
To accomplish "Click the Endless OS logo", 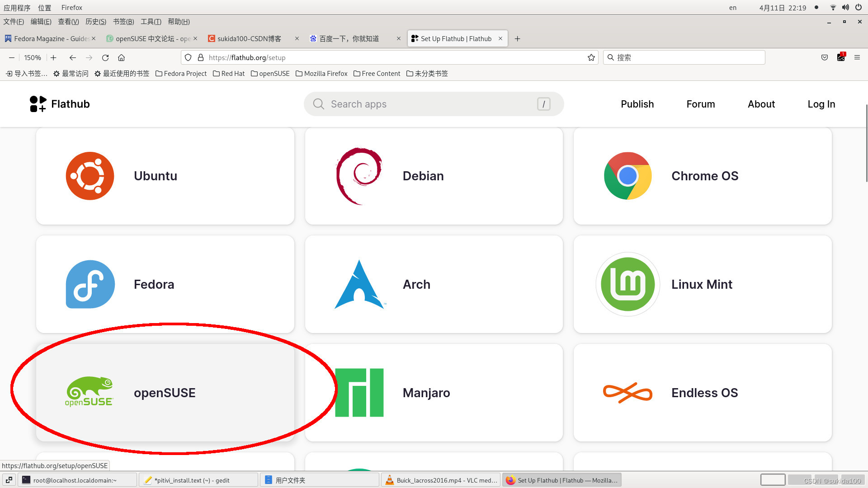I will [627, 393].
